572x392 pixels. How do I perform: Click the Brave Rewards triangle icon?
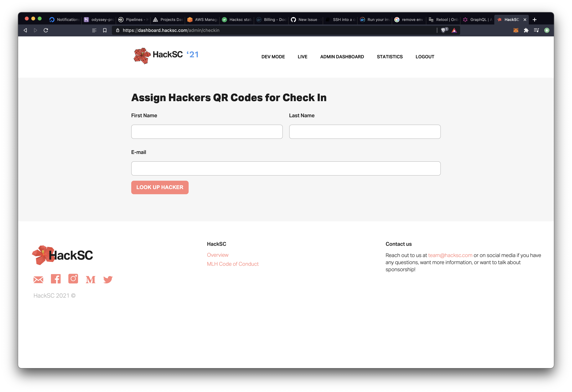point(454,30)
